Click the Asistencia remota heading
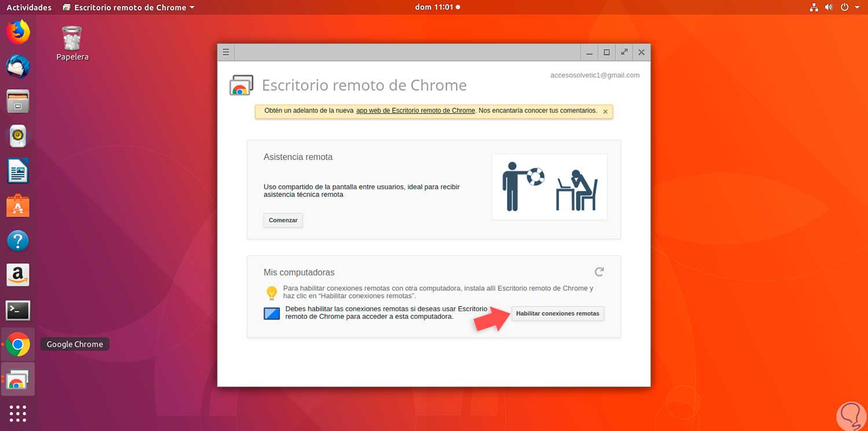The width and height of the screenshot is (868, 431). pos(298,157)
